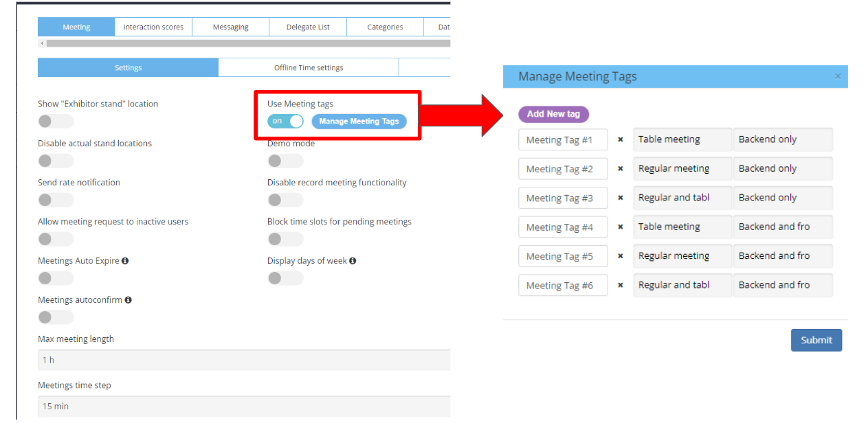Screen dimensions: 868x423
Task: Toggle the Display days of week switch
Action: pos(285,278)
